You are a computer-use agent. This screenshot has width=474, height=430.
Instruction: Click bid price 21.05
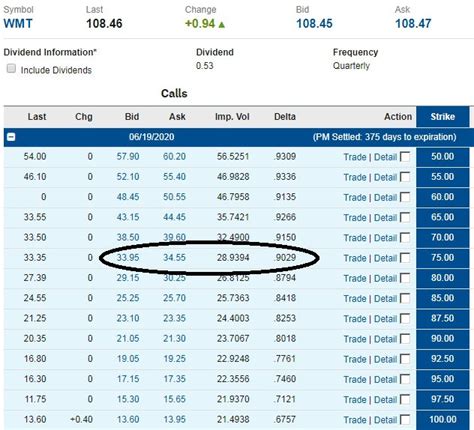pos(128,339)
